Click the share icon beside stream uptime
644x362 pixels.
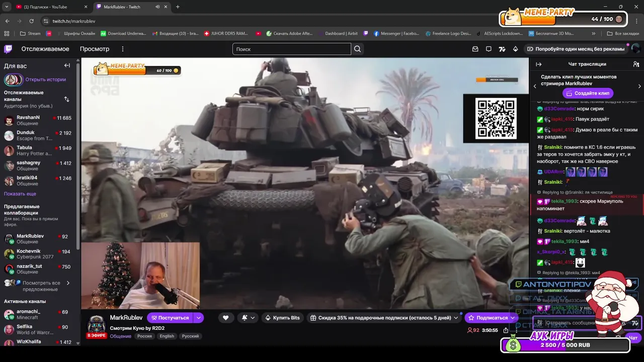(x=506, y=330)
